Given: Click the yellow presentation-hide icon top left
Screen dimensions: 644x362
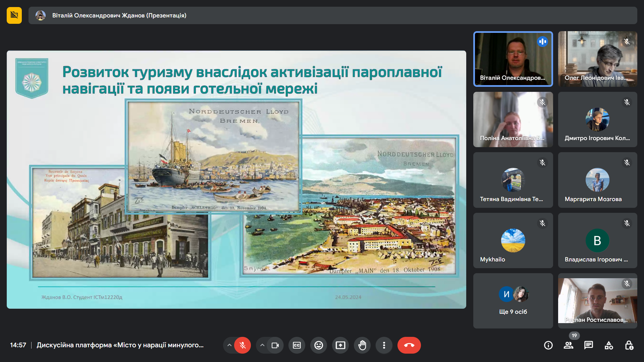Looking at the screenshot, I should [x=14, y=15].
